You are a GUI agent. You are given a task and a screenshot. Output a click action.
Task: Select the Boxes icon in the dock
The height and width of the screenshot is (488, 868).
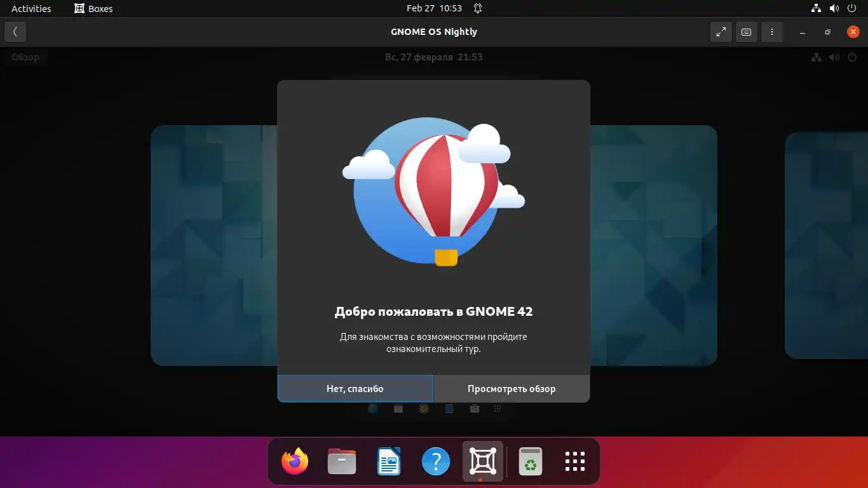coord(483,461)
